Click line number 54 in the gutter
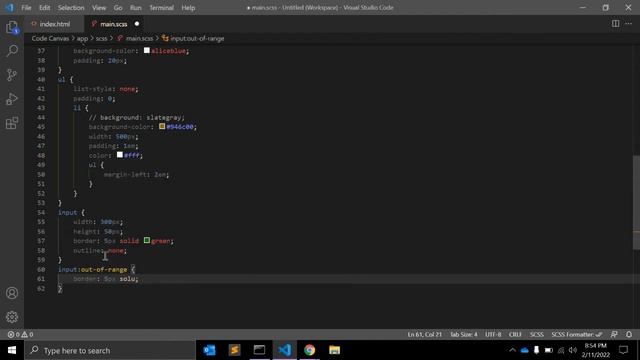640x360 pixels. click(x=41, y=212)
